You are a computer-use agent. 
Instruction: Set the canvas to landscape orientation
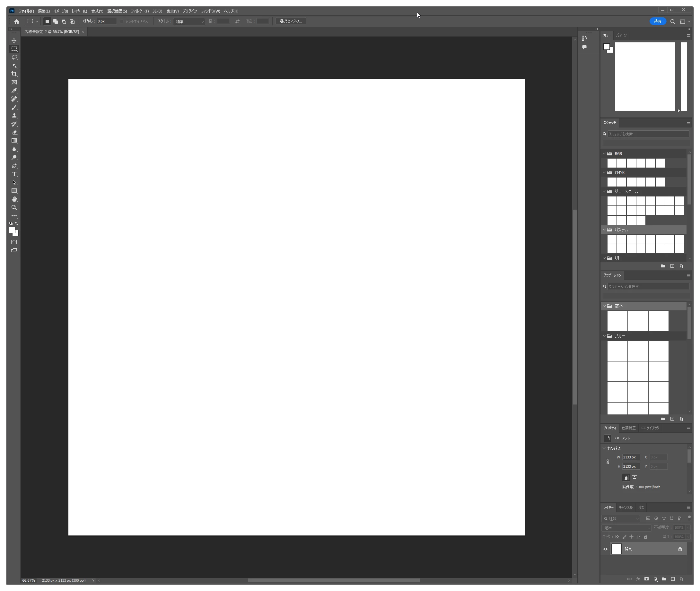(634, 477)
